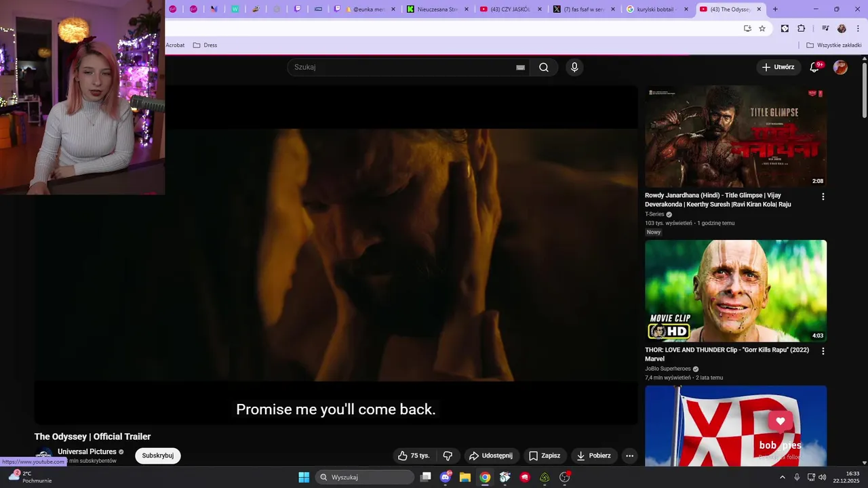Screen dimensions: 868x488
Task: Start voice search with microphone icon
Action: point(574,67)
